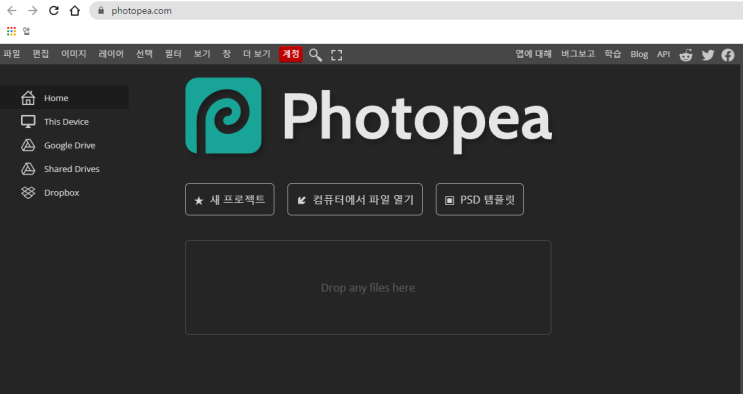Reload the page with refresh icon

(54, 10)
